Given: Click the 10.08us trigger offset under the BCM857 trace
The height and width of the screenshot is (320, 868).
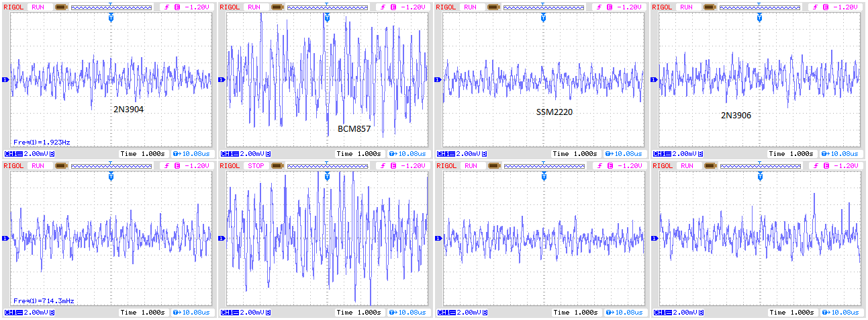Looking at the screenshot, I should point(409,154).
